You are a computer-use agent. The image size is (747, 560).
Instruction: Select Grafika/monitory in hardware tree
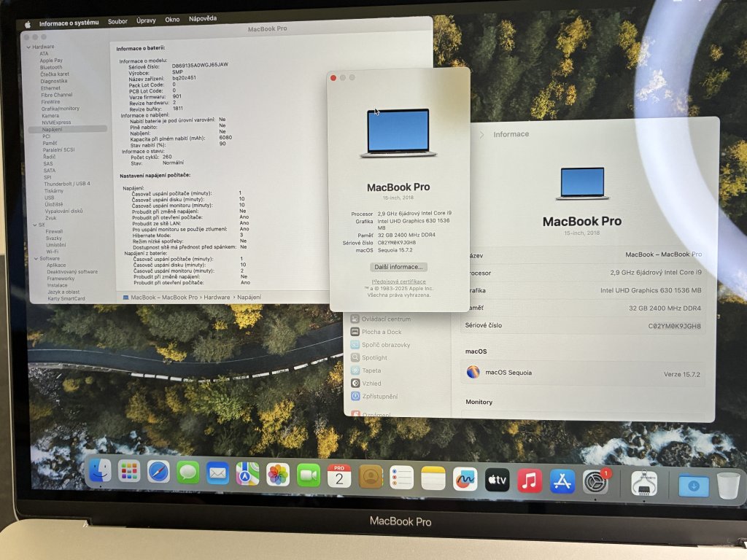[x=60, y=109]
